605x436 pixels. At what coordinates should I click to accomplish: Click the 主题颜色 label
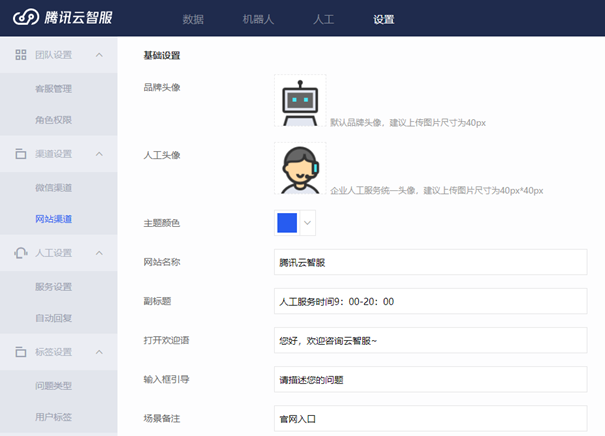coord(162,223)
